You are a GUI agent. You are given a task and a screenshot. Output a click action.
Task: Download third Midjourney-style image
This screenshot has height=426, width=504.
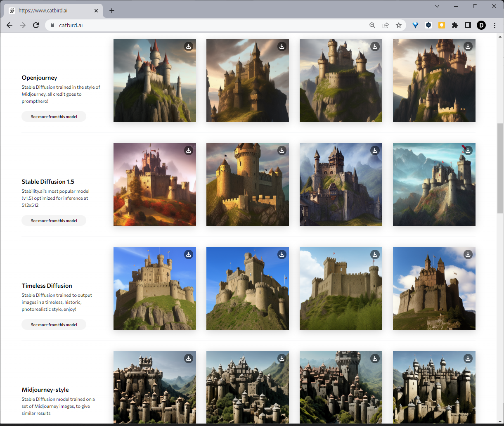click(375, 359)
